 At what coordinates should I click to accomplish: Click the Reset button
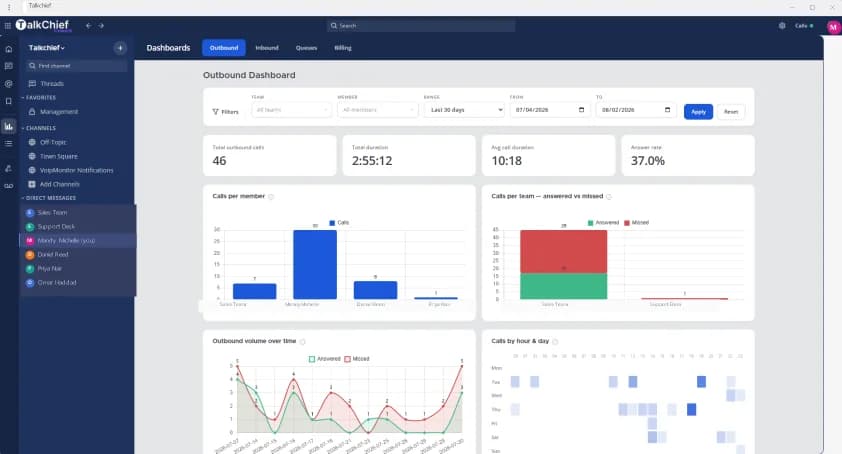(x=731, y=112)
